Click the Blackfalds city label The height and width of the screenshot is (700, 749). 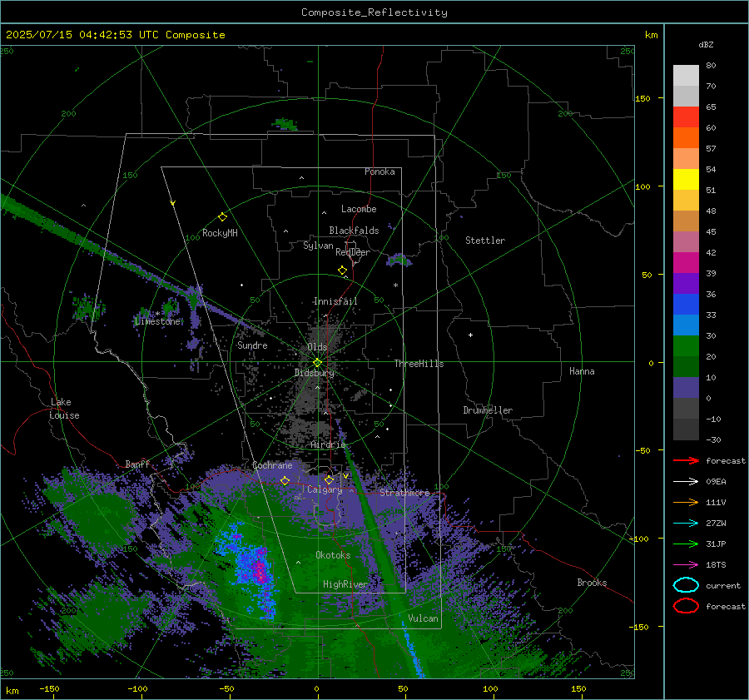(354, 231)
